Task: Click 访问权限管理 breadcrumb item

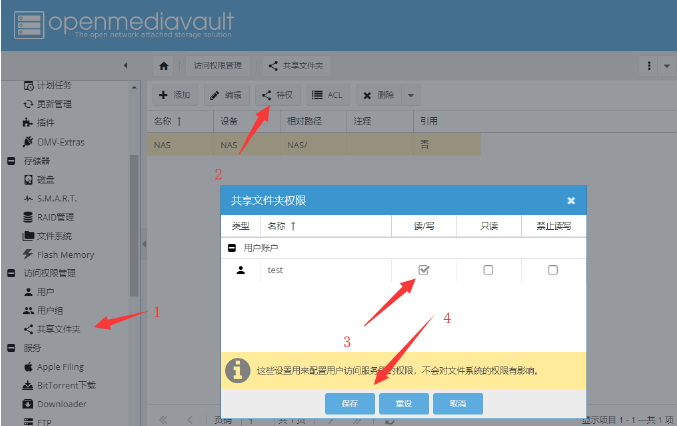Action: click(x=217, y=66)
